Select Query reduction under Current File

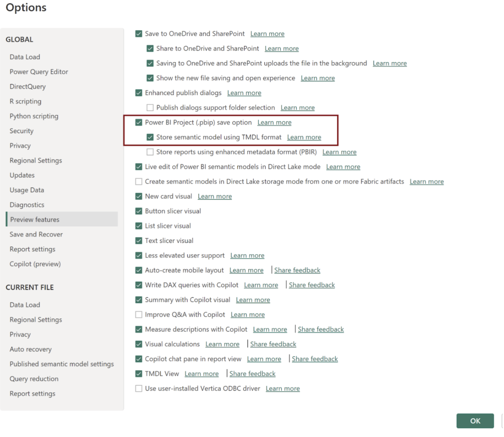click(34, 379)
